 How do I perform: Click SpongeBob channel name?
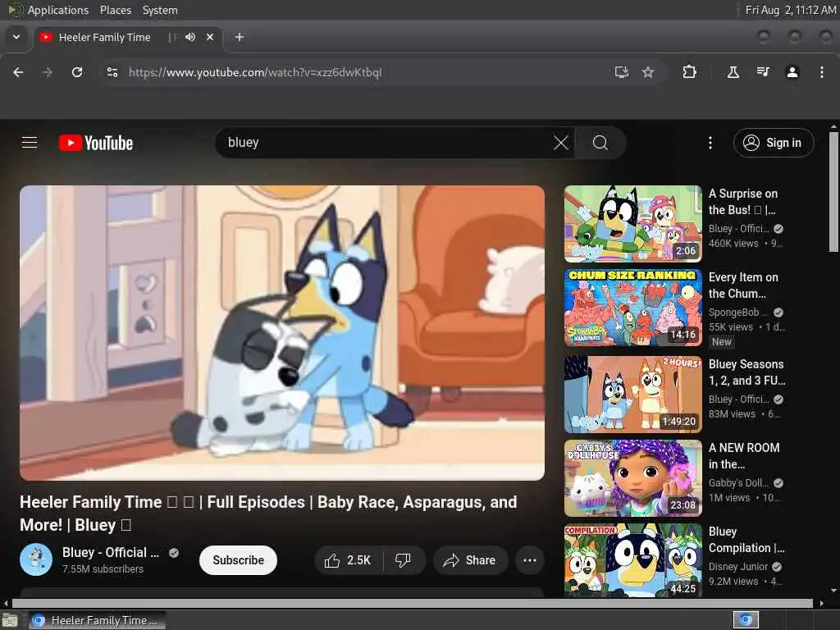[x=738, y=313]
